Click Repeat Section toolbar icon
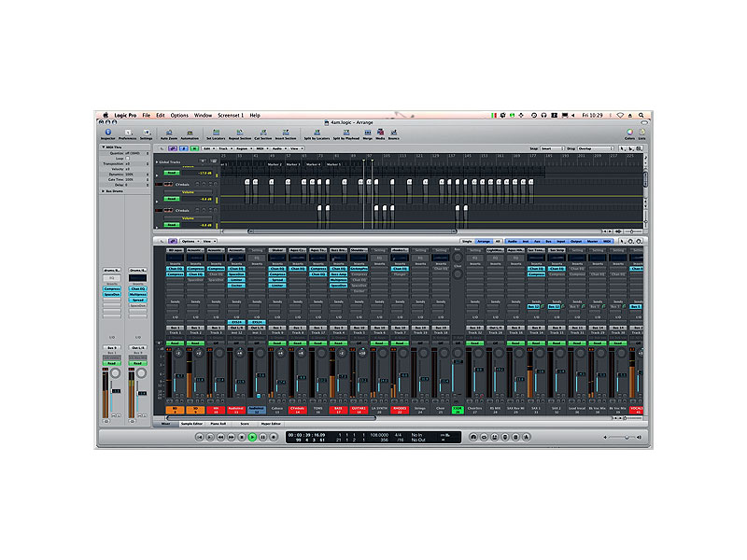Image resolution: width=747 pixels, height=560 pixels. click(240, 133)
